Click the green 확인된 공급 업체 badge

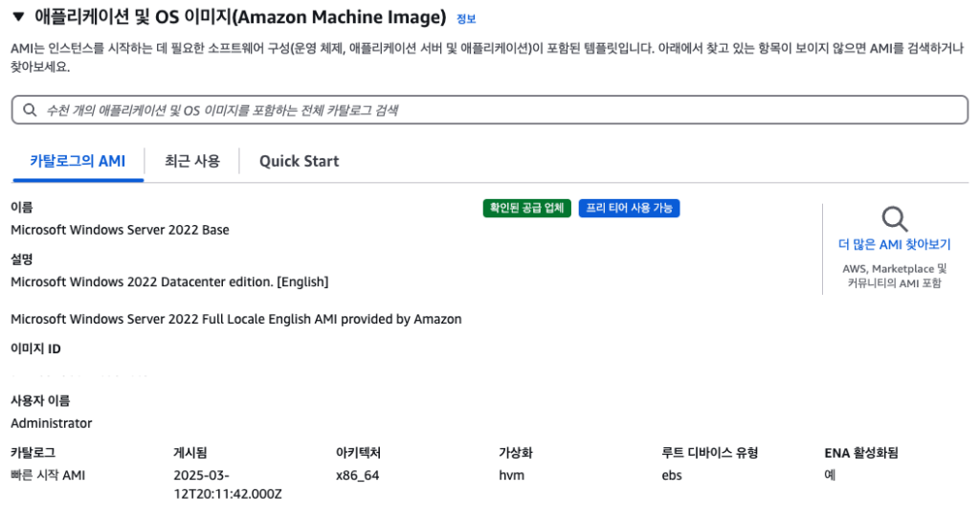point(527,208)
